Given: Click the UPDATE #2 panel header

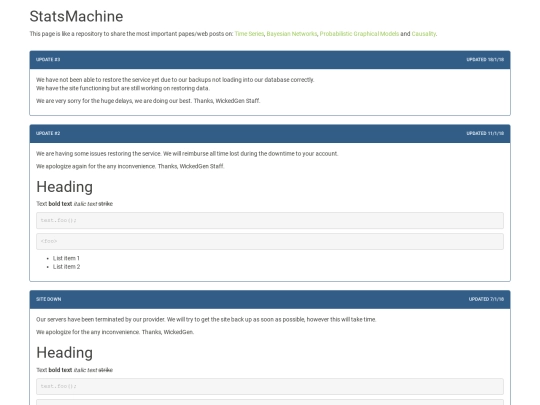Looking at the screenshot, I should 270,134.
